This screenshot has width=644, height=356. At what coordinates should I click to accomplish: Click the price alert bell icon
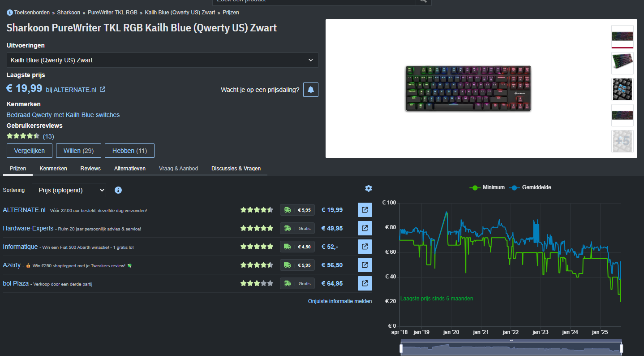311,90
